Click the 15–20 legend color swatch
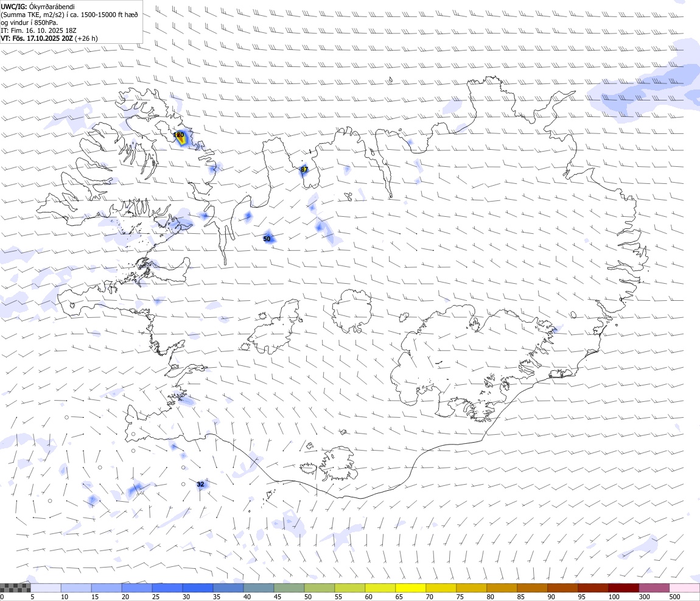Image resolution: width=700 pixels, height=601 pixels. pos(107,588)
